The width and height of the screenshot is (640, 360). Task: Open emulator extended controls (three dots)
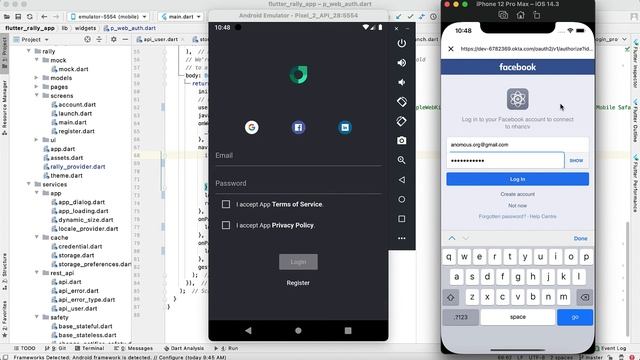[402, 238]
